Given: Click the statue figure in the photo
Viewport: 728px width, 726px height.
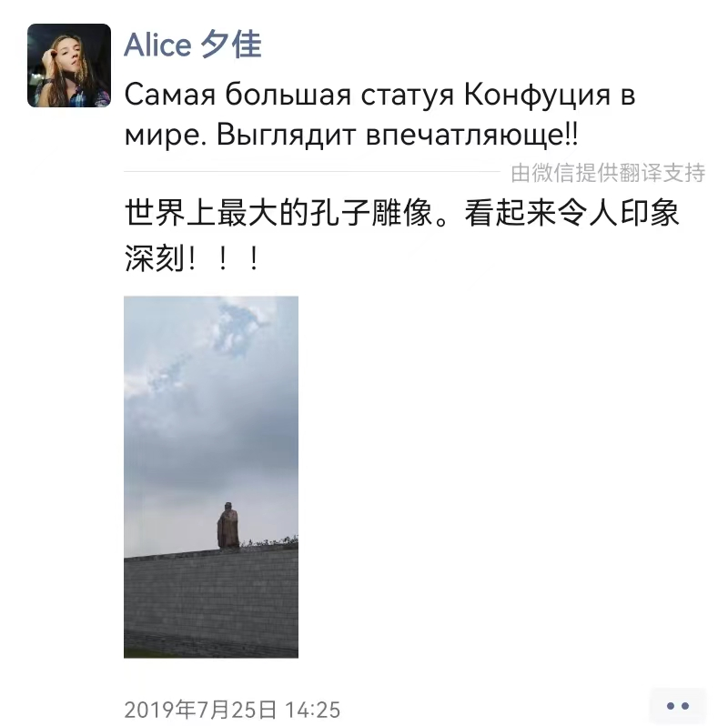Looking at the screenshot, I should (x=227, y=525).
